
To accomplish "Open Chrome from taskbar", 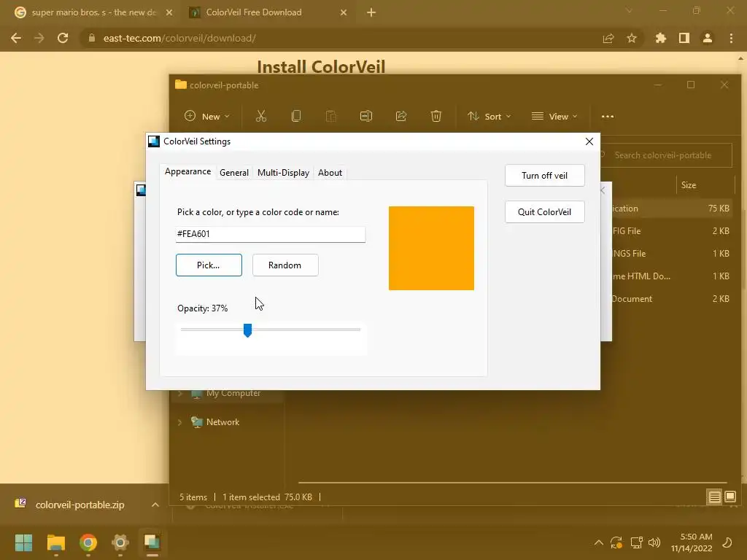I will (x=88, y=542).
